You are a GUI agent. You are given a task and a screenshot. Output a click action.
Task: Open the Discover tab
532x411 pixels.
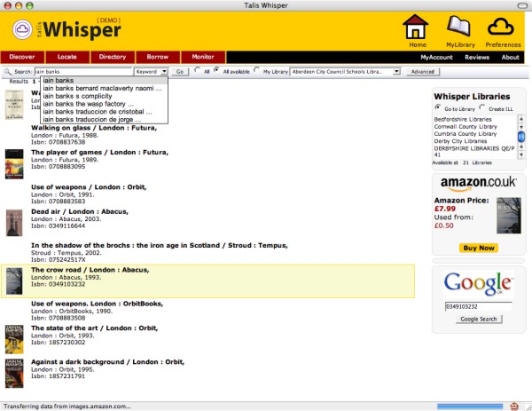tap(22, 57)
